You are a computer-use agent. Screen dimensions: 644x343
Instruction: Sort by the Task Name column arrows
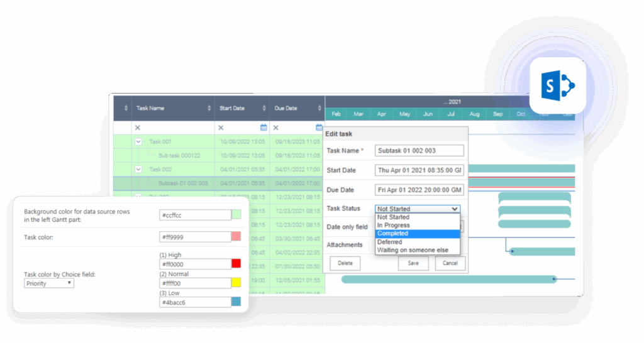coord(209,108)
